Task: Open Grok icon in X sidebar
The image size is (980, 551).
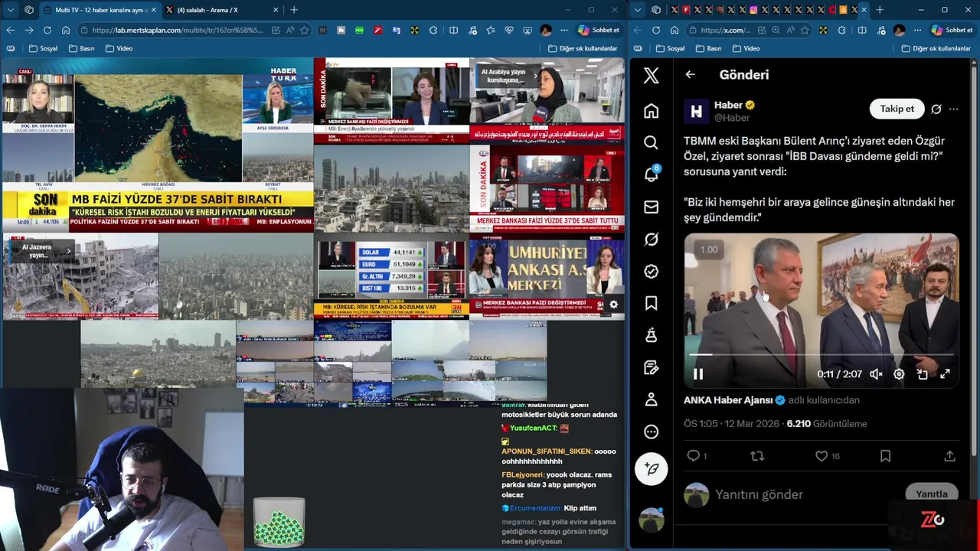Action: pyautogui.click(x=651, y=240)
